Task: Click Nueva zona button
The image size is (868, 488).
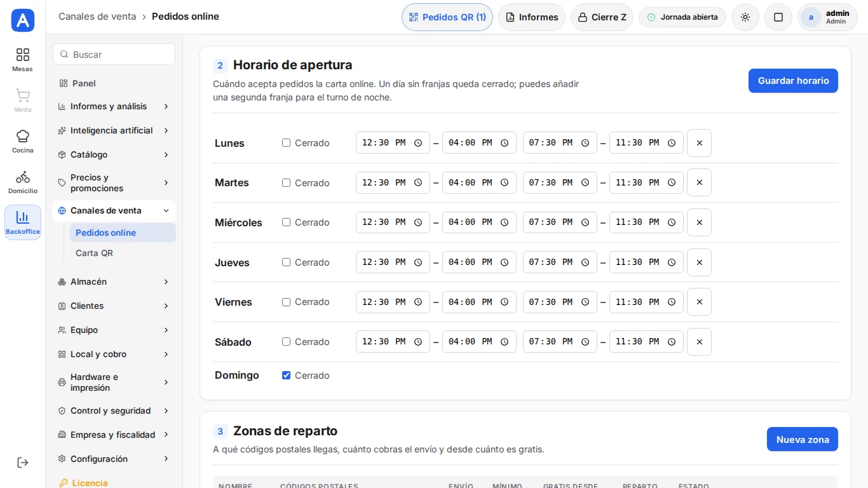Action: [803, 439]
